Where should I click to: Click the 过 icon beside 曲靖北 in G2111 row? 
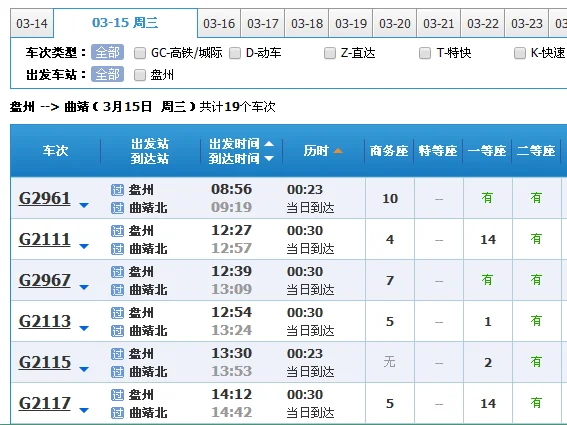coord(117,249)
